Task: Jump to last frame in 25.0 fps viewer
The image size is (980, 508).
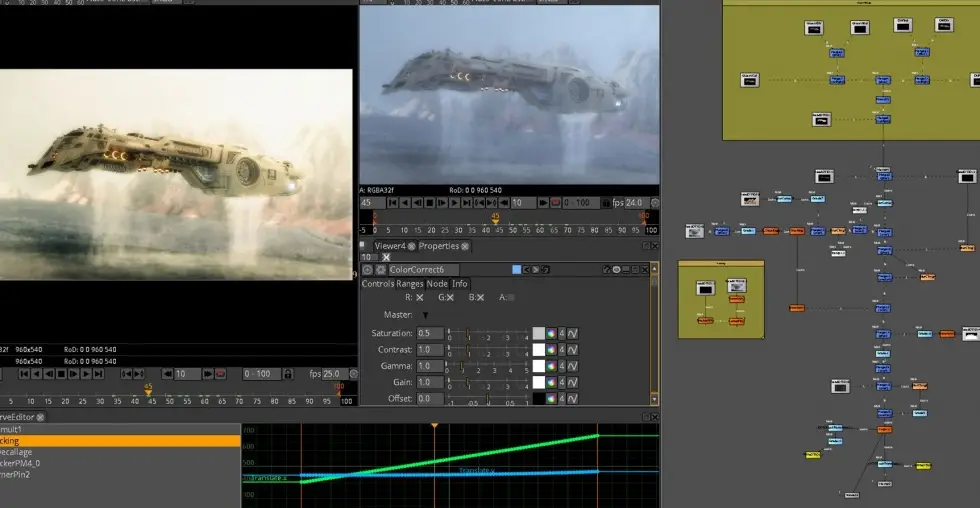Action: click(98, 374)
